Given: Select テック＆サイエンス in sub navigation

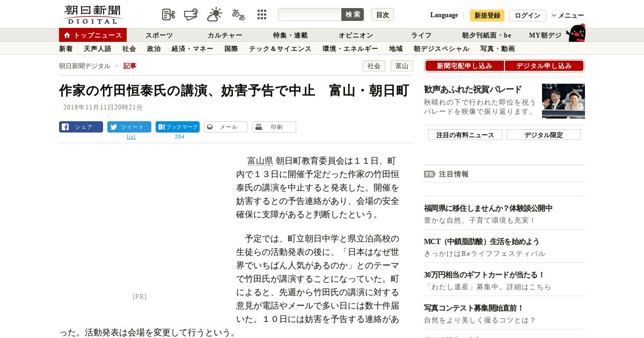Looking at the screenshot, I should coord(280,48).
